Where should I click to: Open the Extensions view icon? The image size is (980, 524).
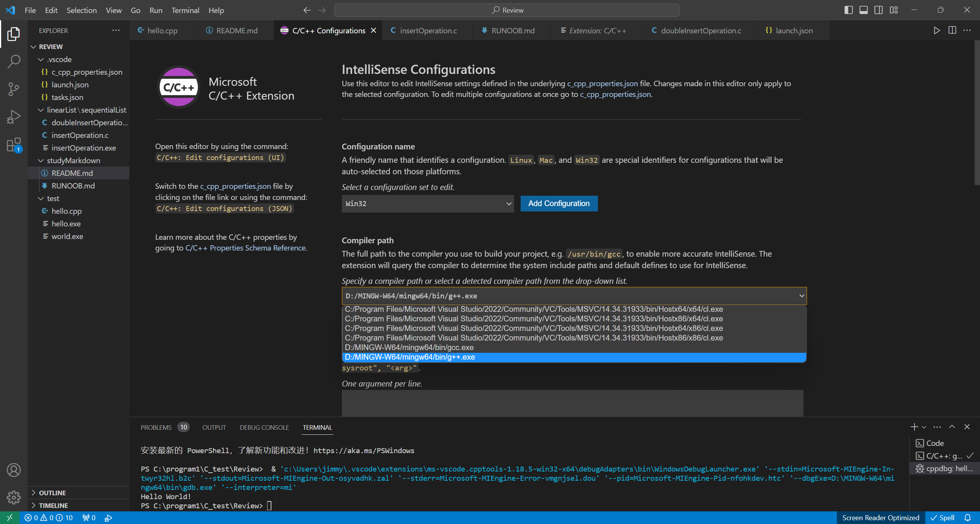click(14, 145)
